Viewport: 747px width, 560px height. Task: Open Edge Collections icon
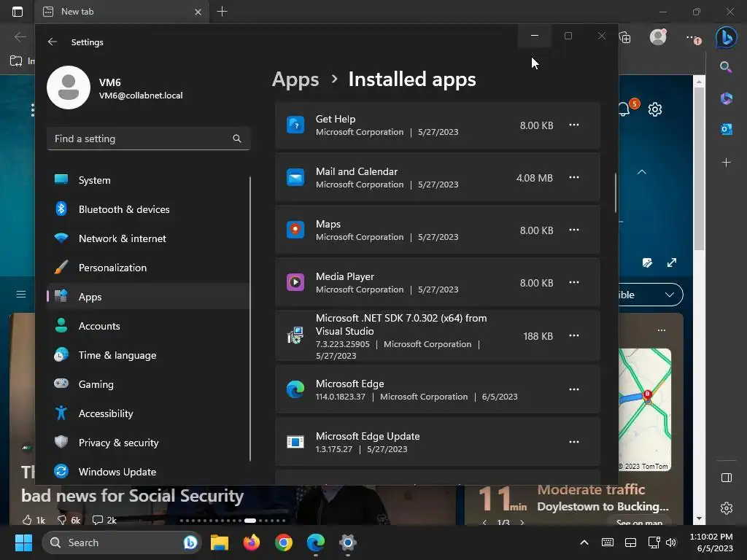(625, 38)
